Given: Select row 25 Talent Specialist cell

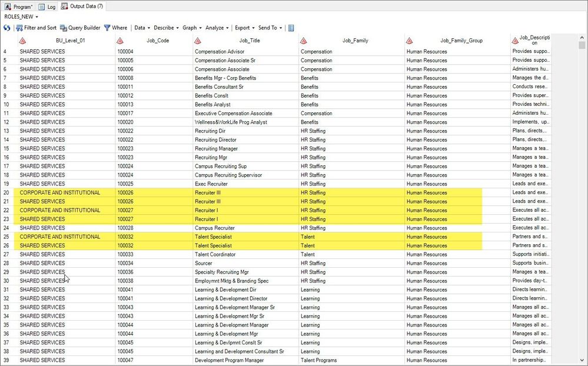Looking at the screenshot, I should click(213, 237).
